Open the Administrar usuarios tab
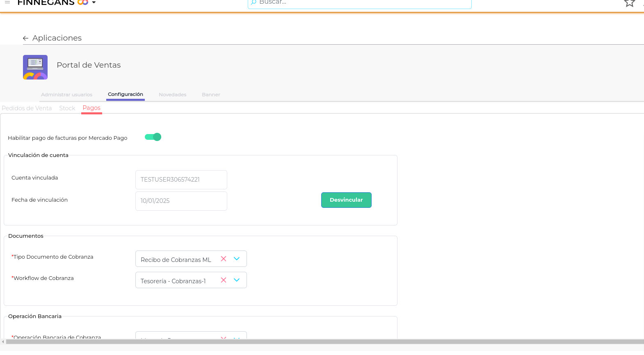This screenshot has height=355, width=644. [x=66, y=95]
